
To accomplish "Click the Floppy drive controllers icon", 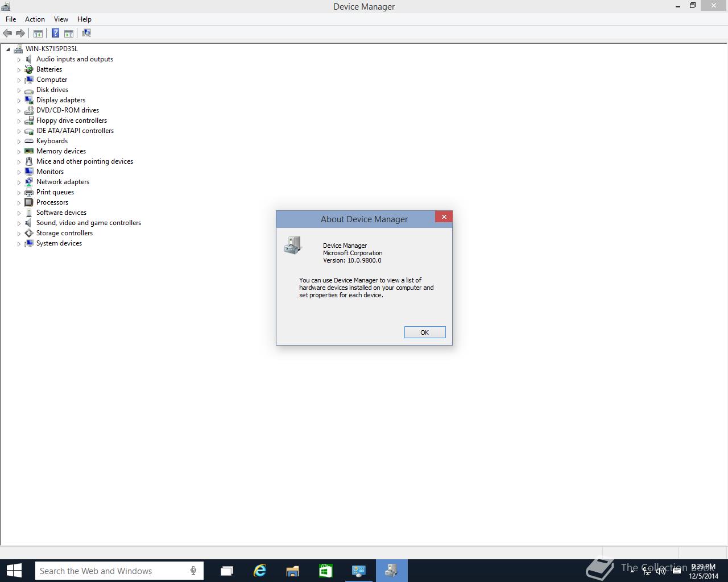I will tap(29, 120).
